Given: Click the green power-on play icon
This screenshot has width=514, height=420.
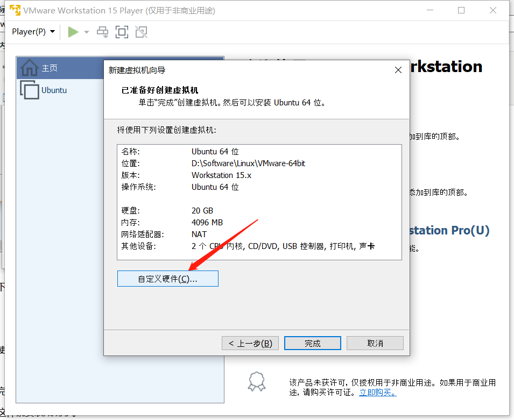Looking at the screenshot, I should click(73, 32).
